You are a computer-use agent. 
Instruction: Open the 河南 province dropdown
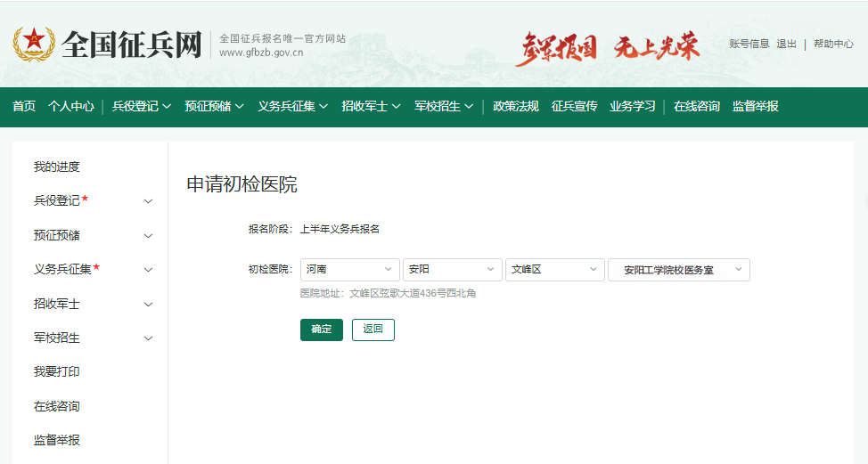(x=349, y=270)
